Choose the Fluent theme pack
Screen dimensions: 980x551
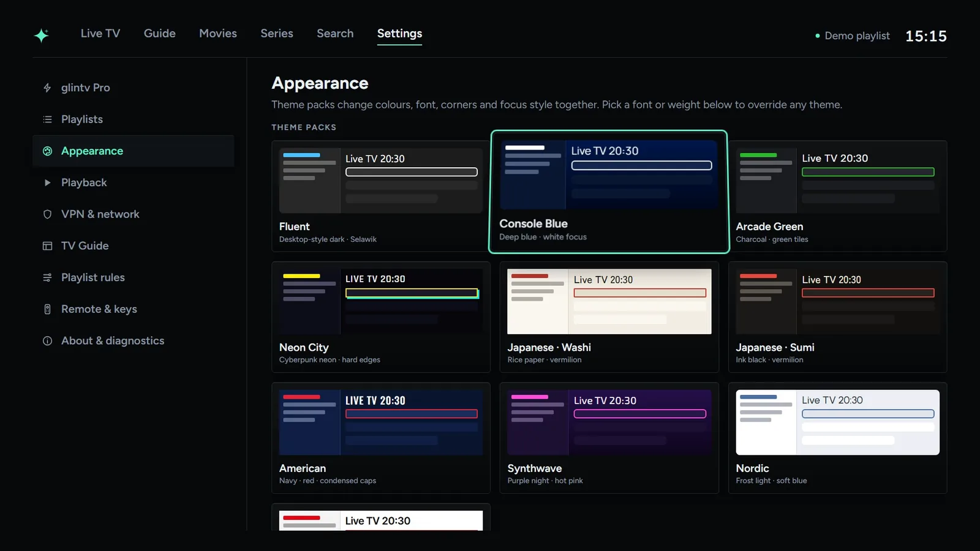tap(381, 196)
